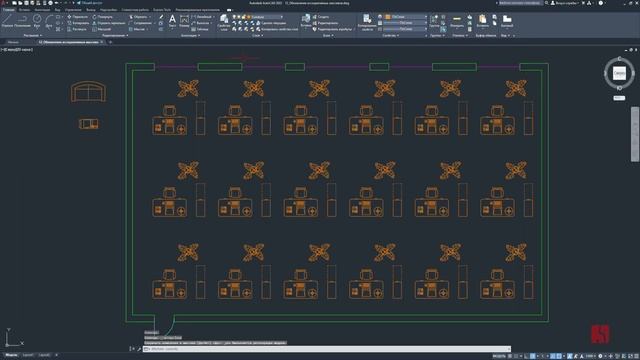This screenshot has width=640, height=360.
Task: Click the ViewCube Сверху face
Action: click(619, 73)
